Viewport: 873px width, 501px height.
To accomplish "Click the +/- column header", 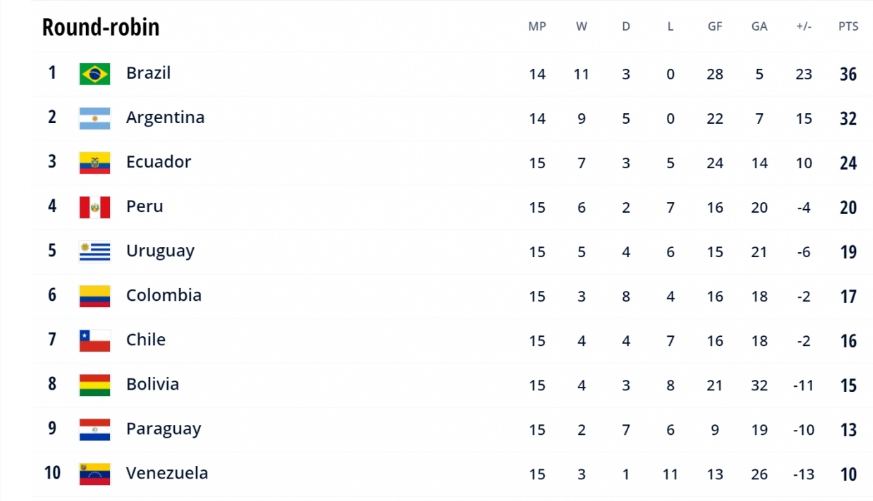I will pos(804,27).
